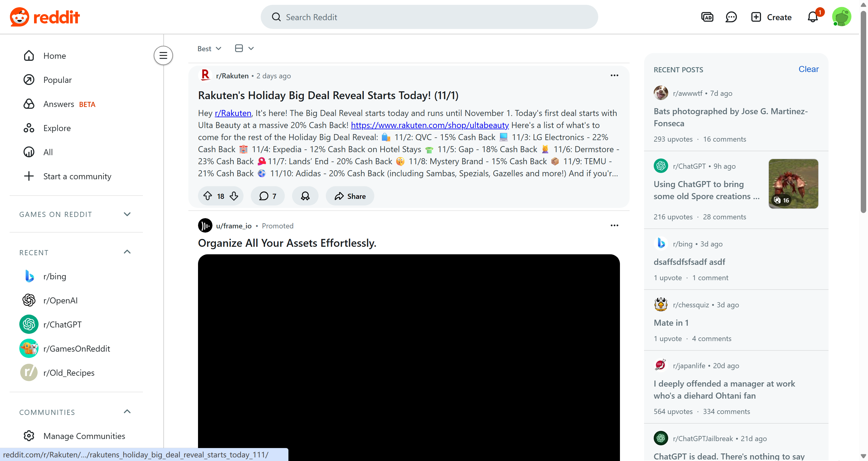The width and height of the screenshot is (868, 461).
Task: Collapse the Communities section
Action: point(127,412)
